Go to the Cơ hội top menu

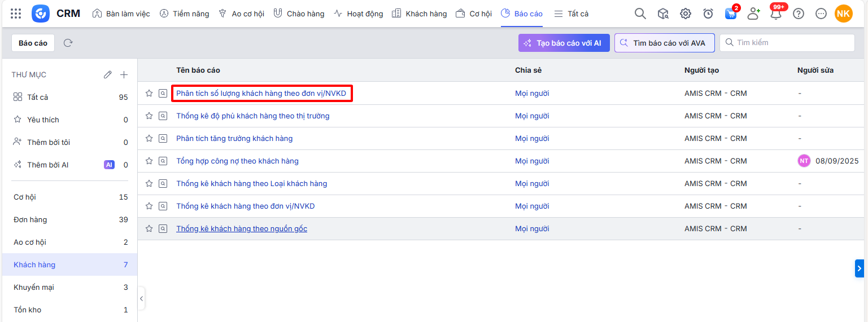pos(474,14)
